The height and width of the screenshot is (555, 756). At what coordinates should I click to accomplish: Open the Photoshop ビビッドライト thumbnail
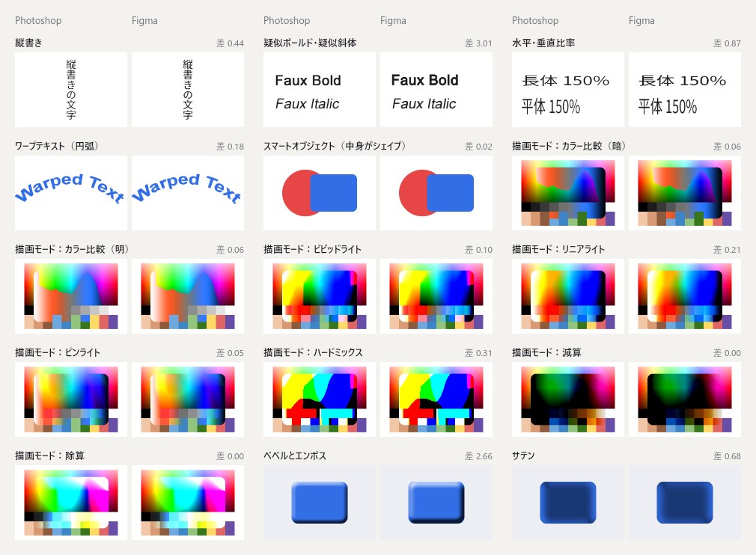(319, 295)
